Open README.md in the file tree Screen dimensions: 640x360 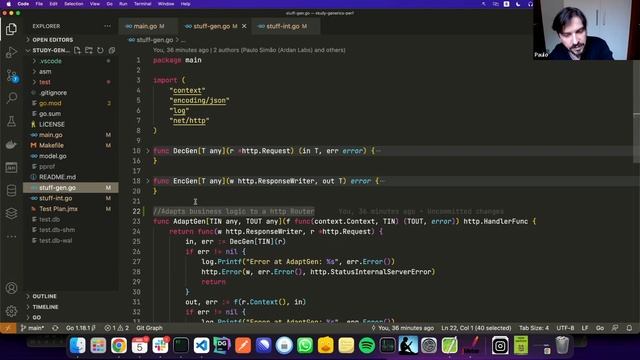[x=57, y=177]
